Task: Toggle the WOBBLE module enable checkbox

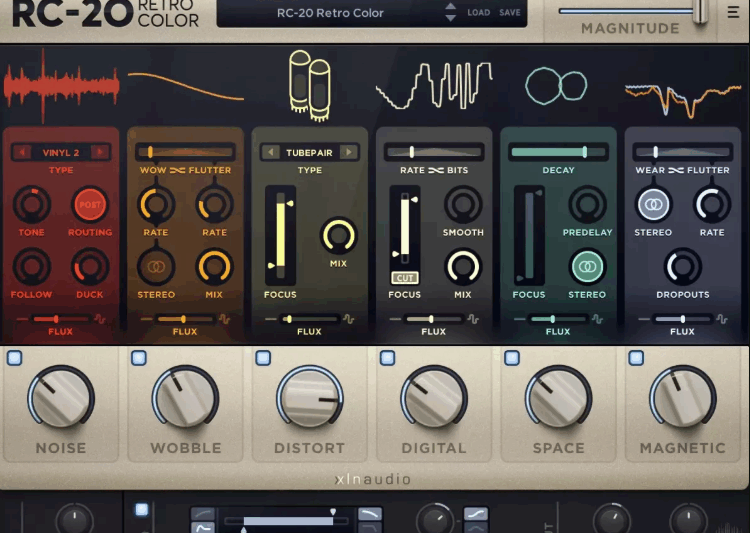Action: [139, 358]
